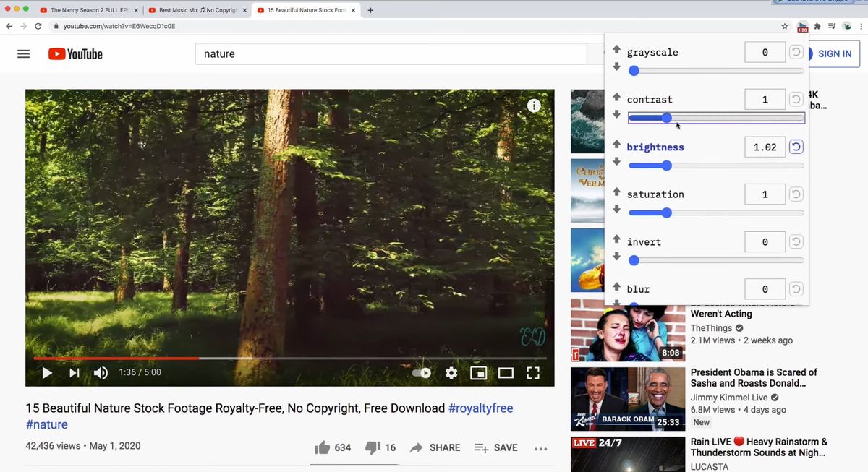Click the invert slider track

click(716, 260)
